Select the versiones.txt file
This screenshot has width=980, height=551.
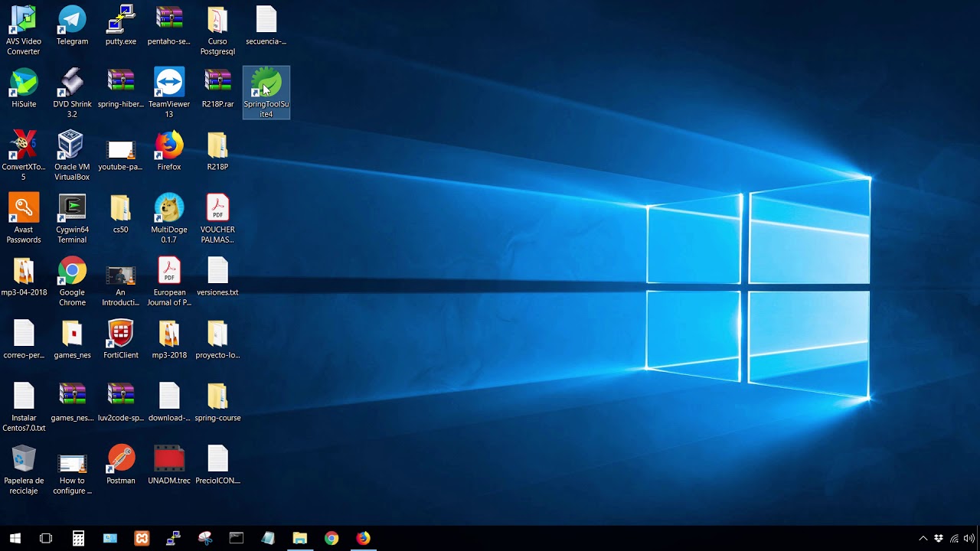point(217,277)
